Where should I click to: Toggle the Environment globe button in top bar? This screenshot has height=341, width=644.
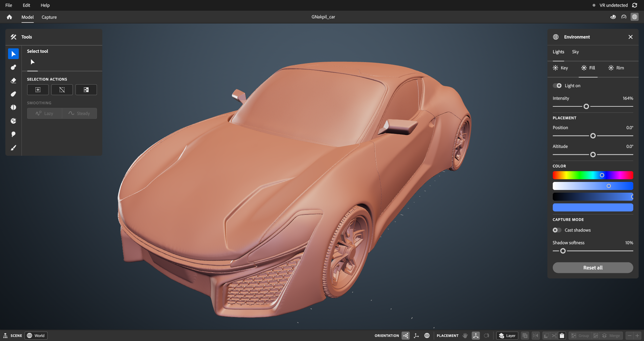tap(635, 17)
